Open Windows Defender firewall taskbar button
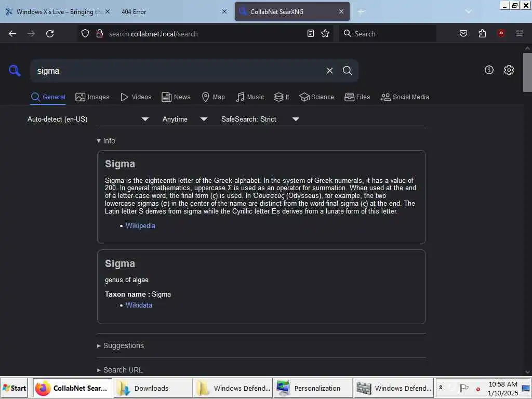The width and height of the screenshot is (532, 399). click(393, 388)
